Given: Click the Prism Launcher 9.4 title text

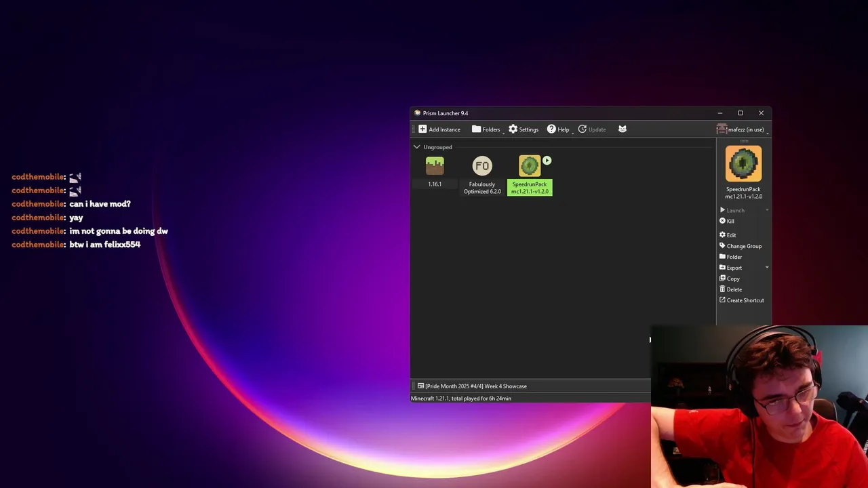Looking at the screenshot, I should coord(446,113).
